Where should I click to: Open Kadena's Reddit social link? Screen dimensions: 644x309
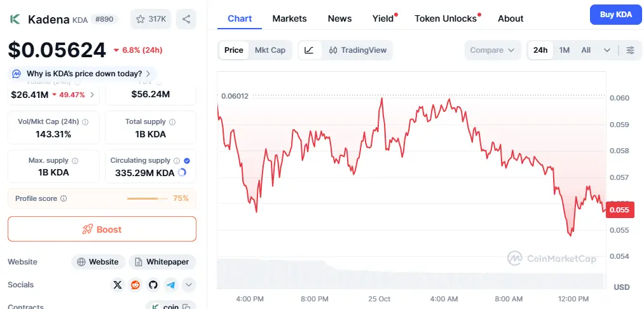(135, 285)
